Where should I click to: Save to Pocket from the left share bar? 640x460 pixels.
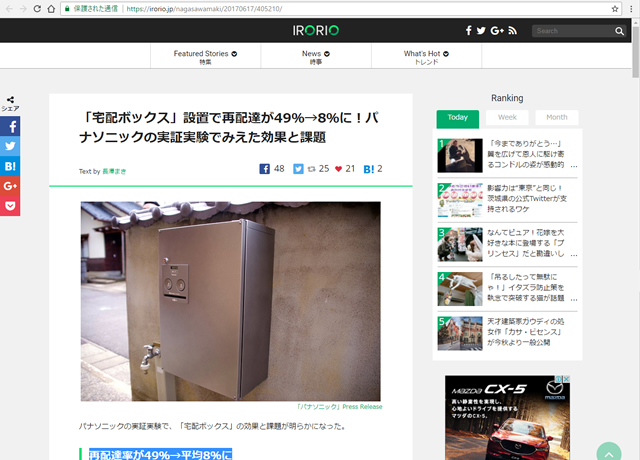click(x=10, y=206)
